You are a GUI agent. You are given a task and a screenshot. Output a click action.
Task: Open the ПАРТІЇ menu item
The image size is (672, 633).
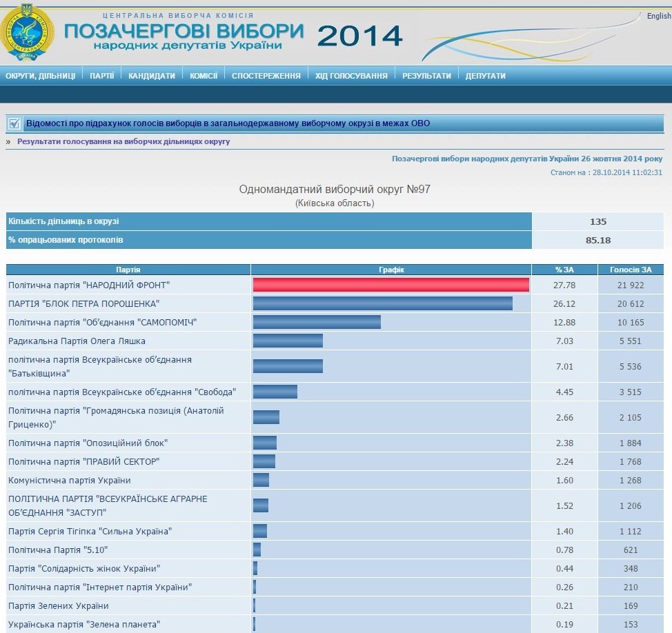pyautogui.click(x=102, y=76)
